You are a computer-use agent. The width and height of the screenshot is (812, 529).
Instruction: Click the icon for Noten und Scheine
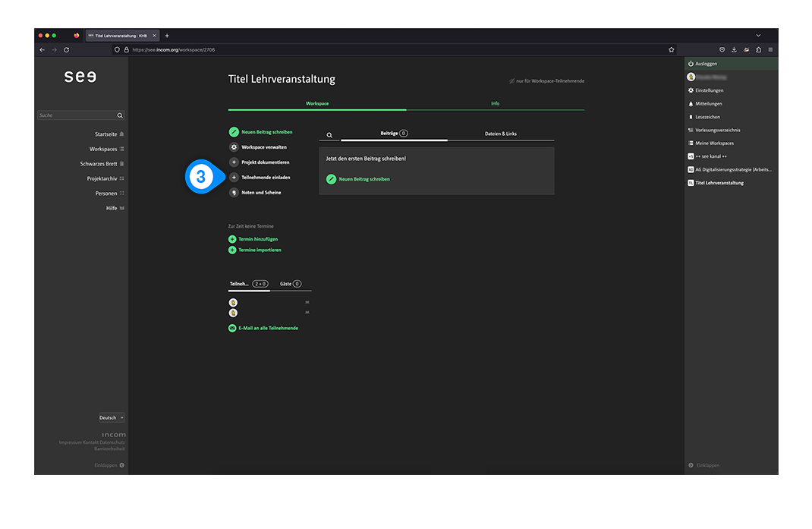tap(234, 193)
